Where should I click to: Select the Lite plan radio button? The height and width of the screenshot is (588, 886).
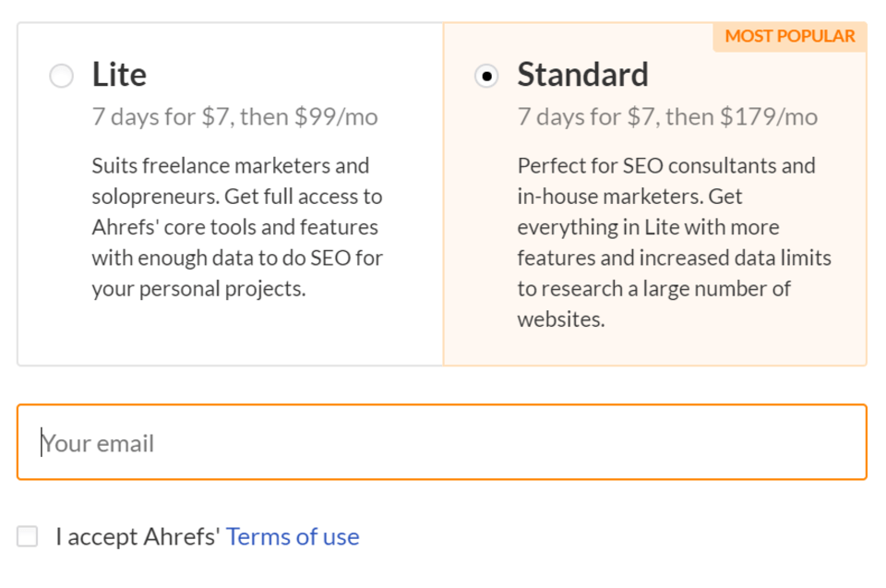(x=61, y=76)
